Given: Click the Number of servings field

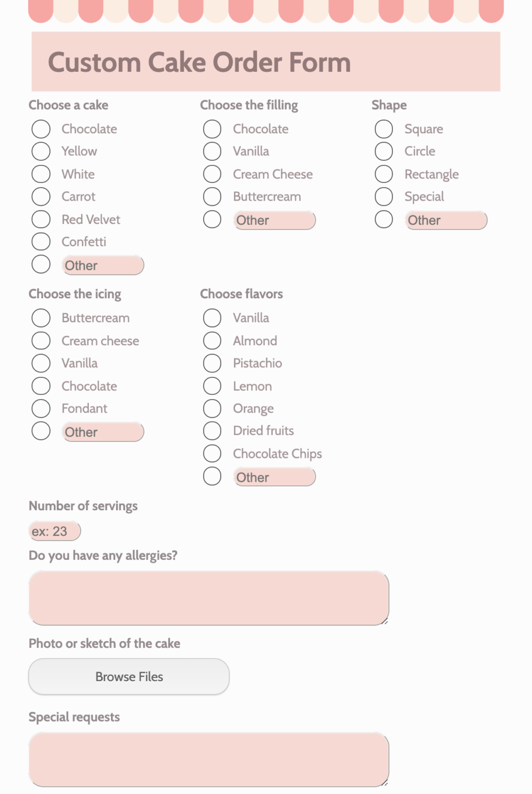Looking at the screenshot, I should pos(53,530).
